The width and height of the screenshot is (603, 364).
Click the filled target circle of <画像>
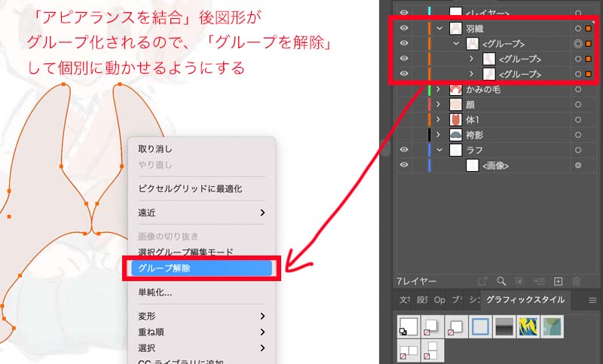pos(578,165)
